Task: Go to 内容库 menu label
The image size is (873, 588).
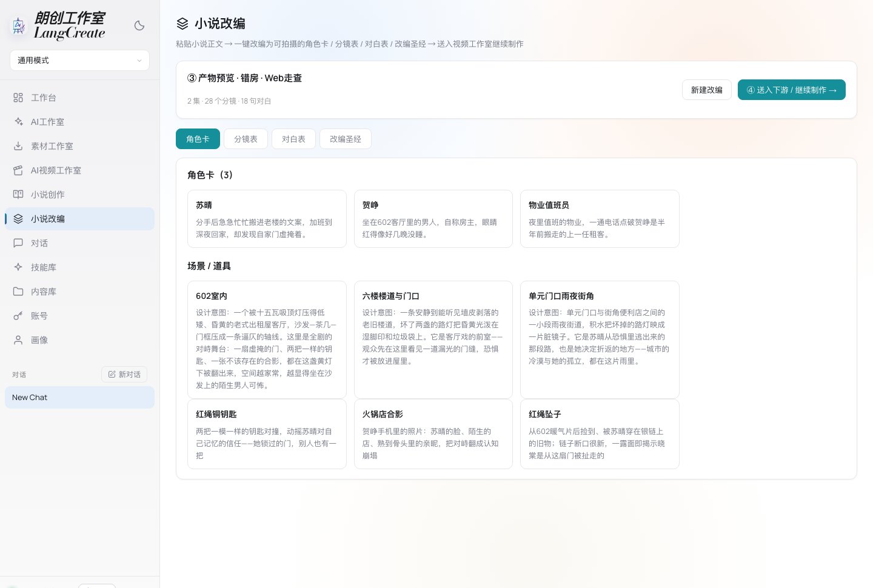Action: point(44,292)
